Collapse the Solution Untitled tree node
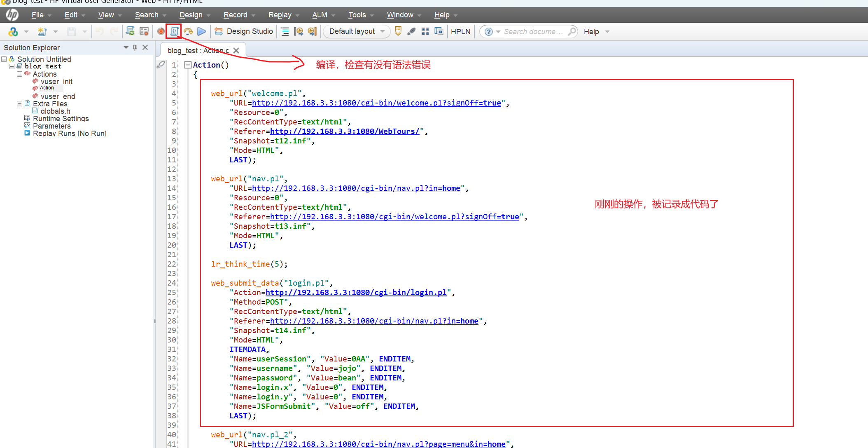Image resolution: width=868 pixels, height=448 pixels. coord(4,59)
